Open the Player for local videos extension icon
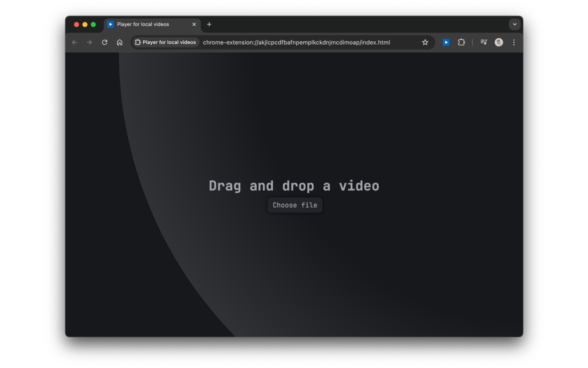The image size is (588, 368). pyautogui.click(x=446, y=42)
